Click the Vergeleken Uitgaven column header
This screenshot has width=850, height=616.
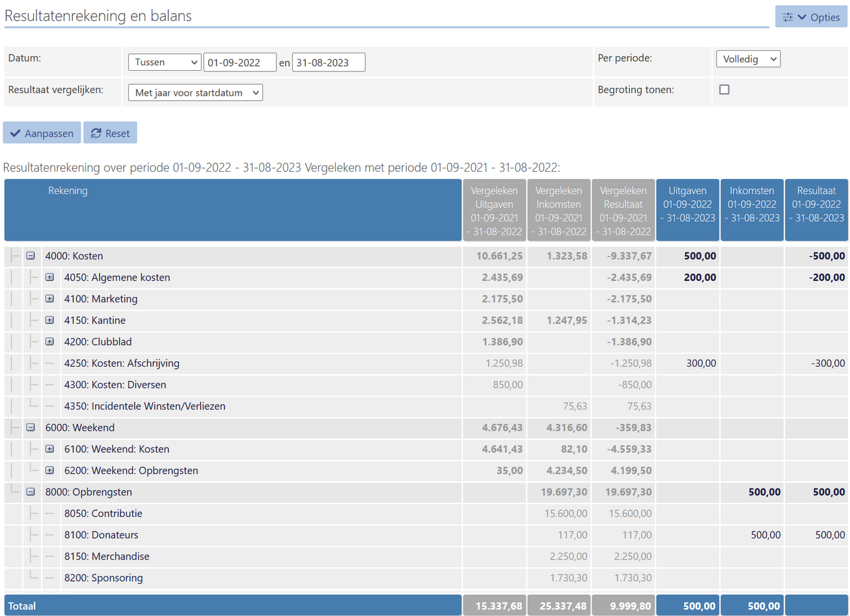494,211
